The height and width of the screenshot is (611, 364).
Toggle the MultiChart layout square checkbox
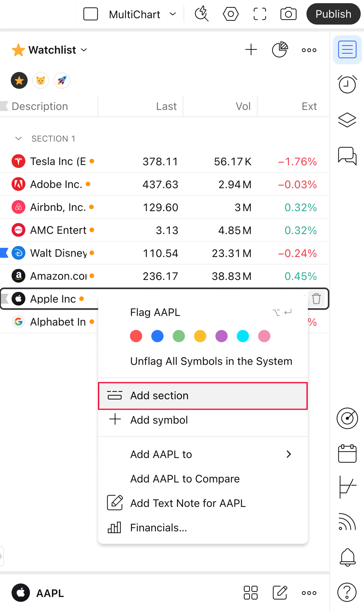click(91, 14)
